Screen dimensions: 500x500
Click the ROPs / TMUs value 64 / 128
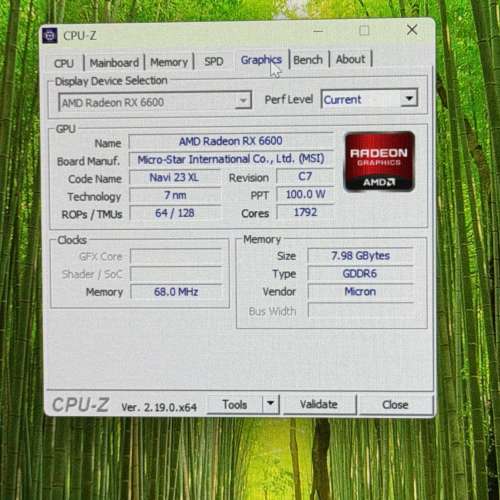[x=175, y=213]
